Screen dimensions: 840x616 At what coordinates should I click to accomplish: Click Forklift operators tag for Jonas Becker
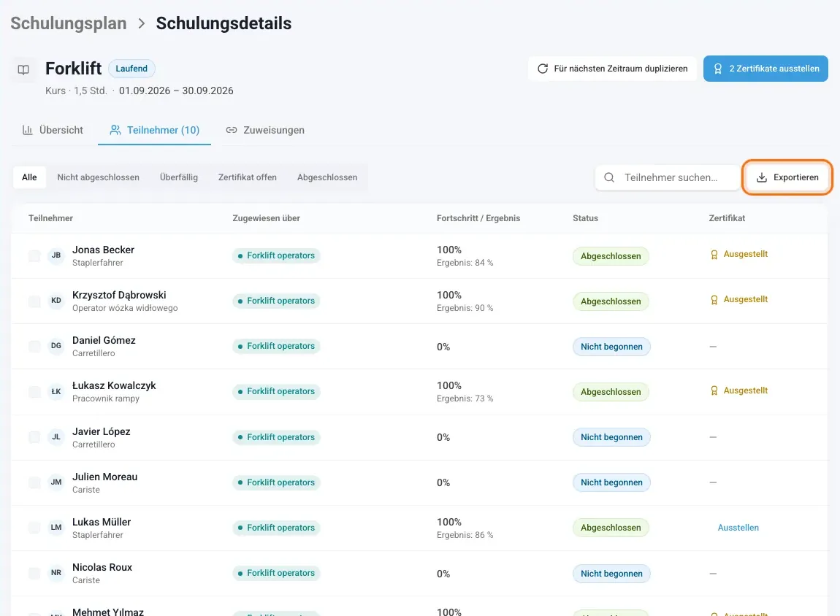(x=276, y=256)
